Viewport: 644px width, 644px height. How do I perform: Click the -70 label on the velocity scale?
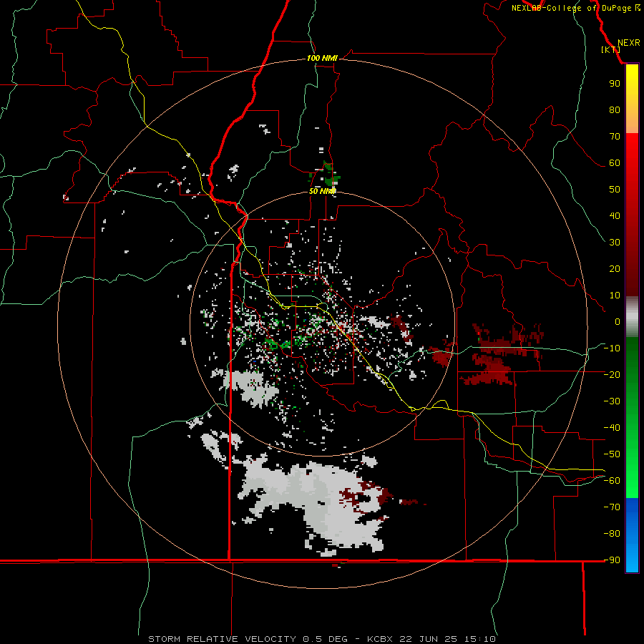[x=612, y=507]
